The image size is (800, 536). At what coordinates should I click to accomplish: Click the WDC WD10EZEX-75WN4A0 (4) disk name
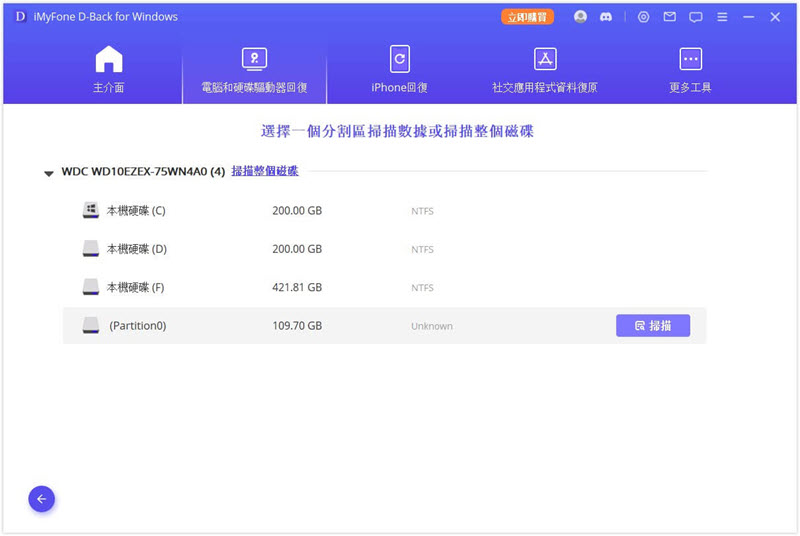pyautogui.click(x=143, y=171)
